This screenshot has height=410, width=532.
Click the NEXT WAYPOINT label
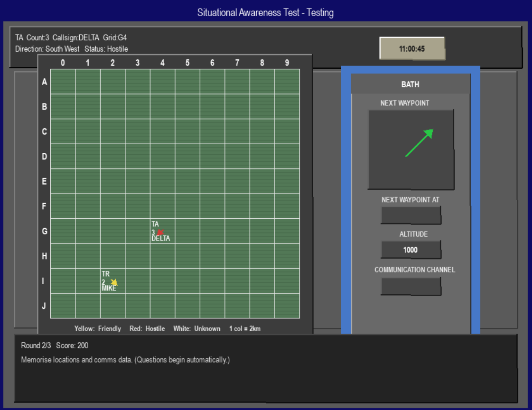405,103
